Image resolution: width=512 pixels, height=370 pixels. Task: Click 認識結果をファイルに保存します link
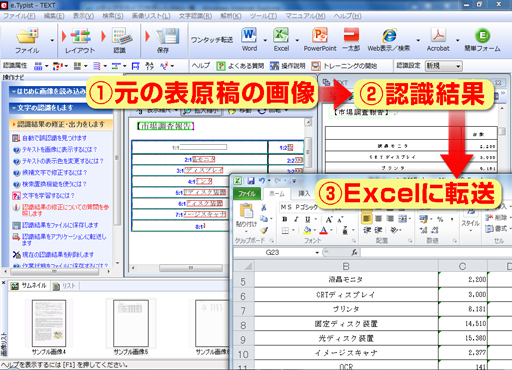click(x=60, y=225)
